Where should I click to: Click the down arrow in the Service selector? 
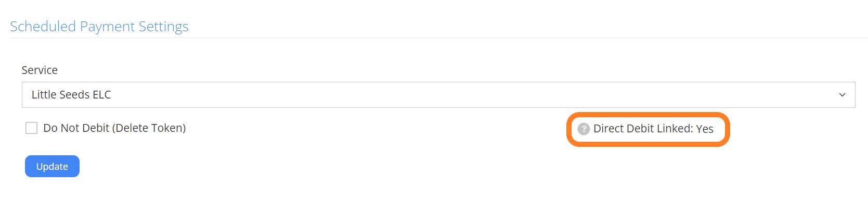(x=842, y=95)
